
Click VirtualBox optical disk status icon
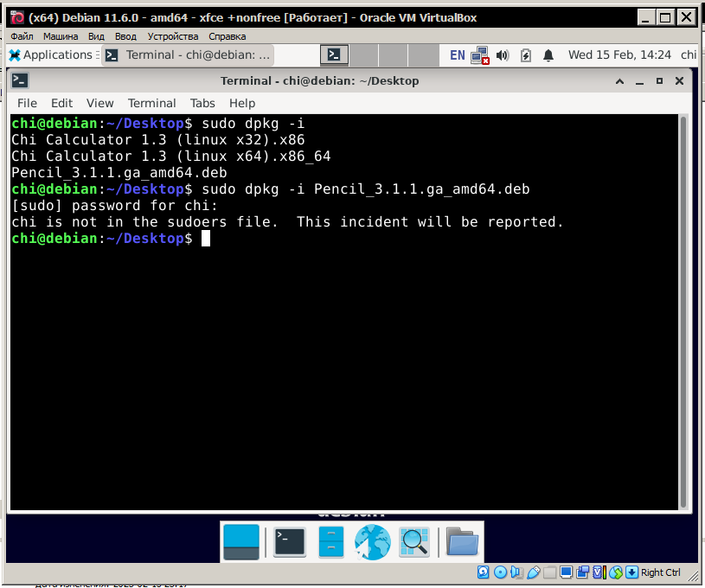500,572
